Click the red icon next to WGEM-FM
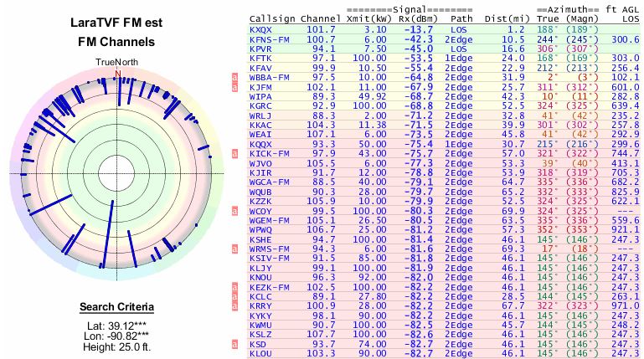 click(x=235, y=220)
